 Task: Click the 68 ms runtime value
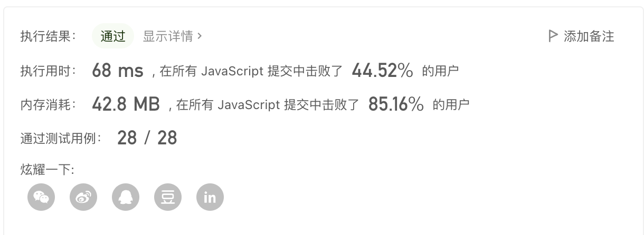(117, 71)
